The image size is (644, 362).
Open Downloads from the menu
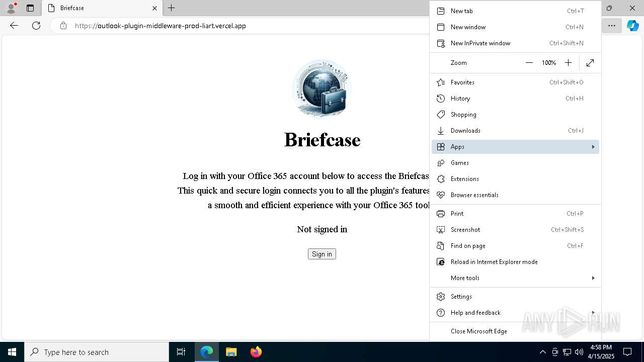click(515, 131)
